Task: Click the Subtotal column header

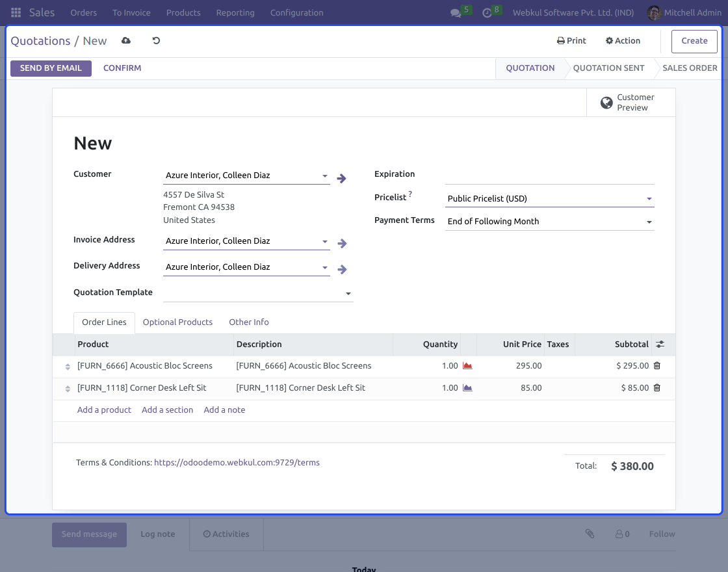Action: [x=614, y=344]
